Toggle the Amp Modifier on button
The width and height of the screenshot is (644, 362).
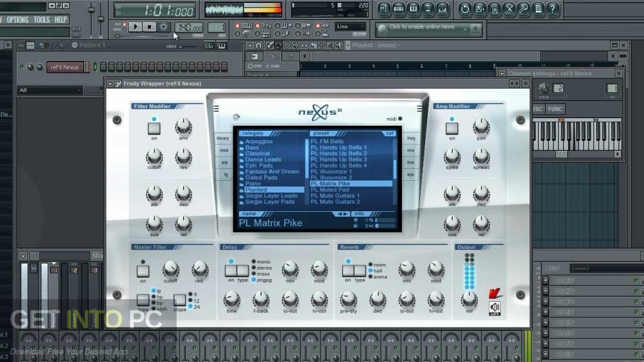452,128
